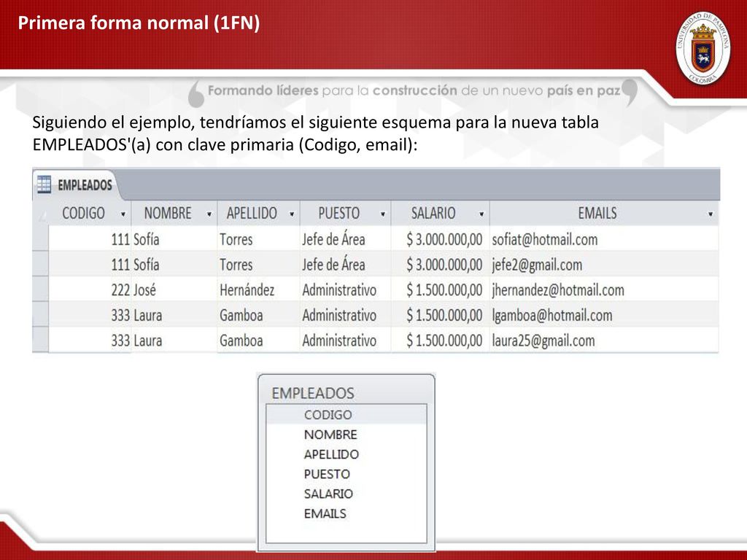This screenshot has width=747, height=560.
Task: Click salary $ 1.500.000,00 in José's row
Action: (440, 289)
